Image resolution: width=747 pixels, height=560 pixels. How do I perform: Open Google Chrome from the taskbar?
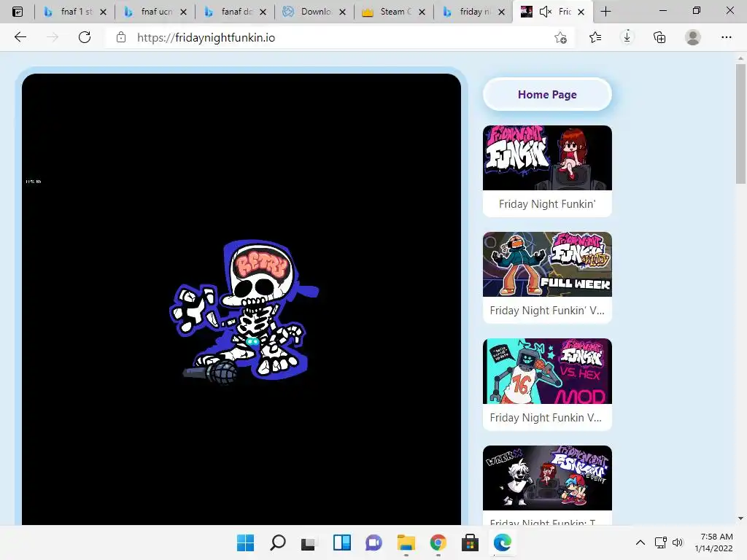pyautogui.click(x=438, y=542)
